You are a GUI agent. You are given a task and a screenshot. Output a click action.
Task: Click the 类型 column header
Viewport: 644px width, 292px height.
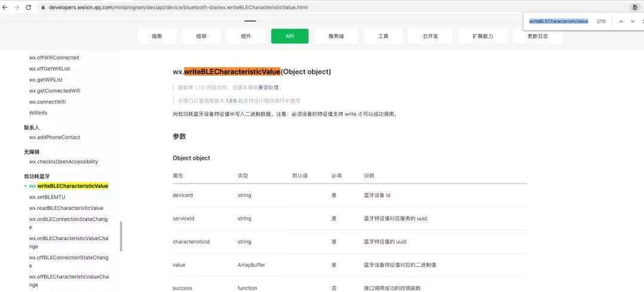(x=243, y=176)
